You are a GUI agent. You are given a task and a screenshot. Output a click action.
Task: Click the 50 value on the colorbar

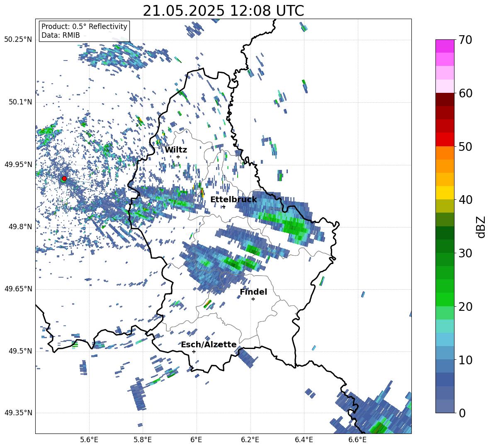(465, 146)
